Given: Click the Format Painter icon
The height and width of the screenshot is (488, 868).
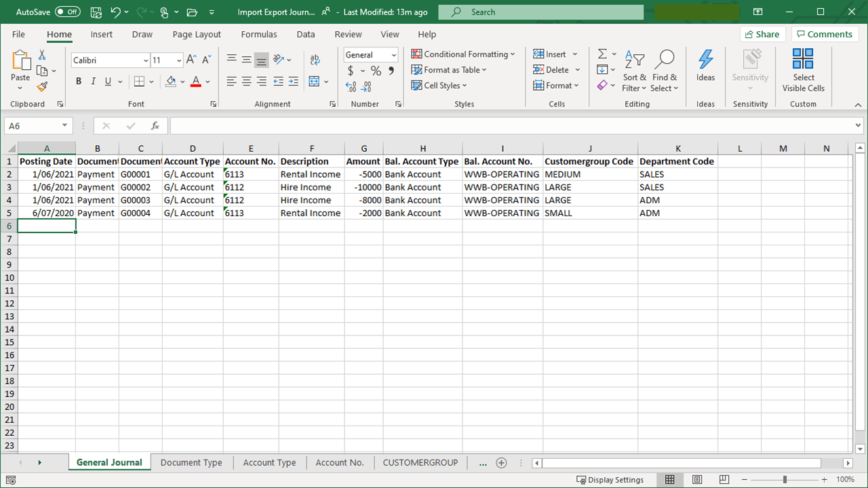Looking at the screenshot, I should 42,87.
